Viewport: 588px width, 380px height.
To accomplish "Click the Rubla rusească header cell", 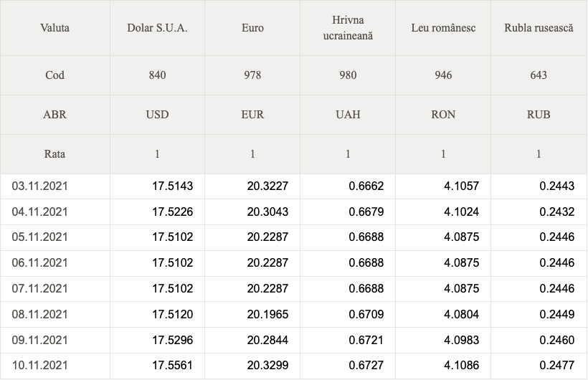I will [539, 28].
